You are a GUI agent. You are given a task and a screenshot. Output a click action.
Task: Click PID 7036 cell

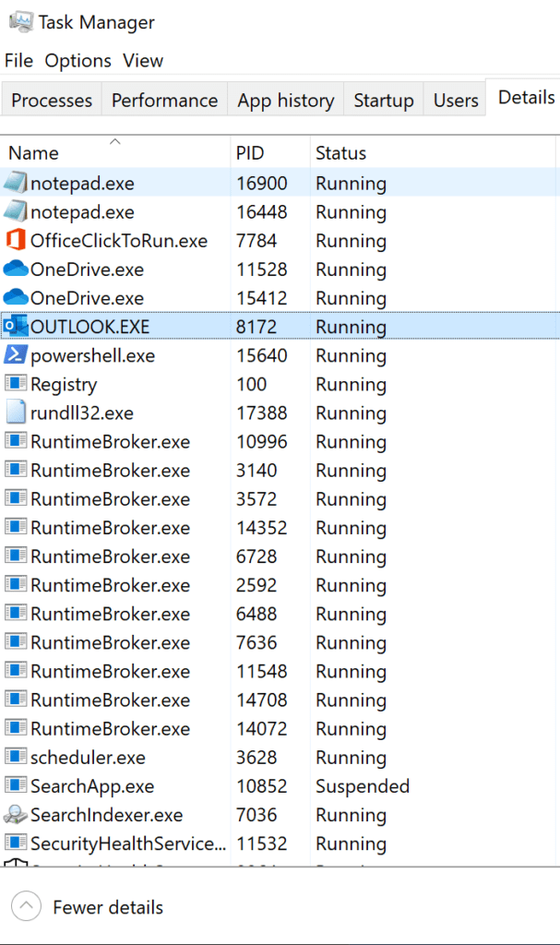256,815
